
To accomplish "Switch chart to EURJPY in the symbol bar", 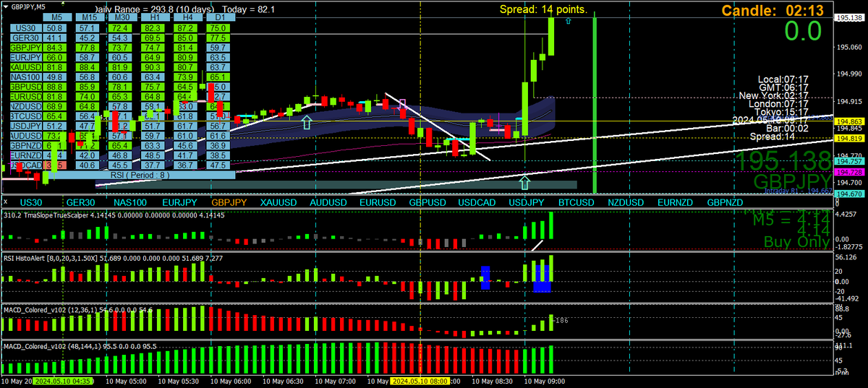I will [x=179, y=203].
